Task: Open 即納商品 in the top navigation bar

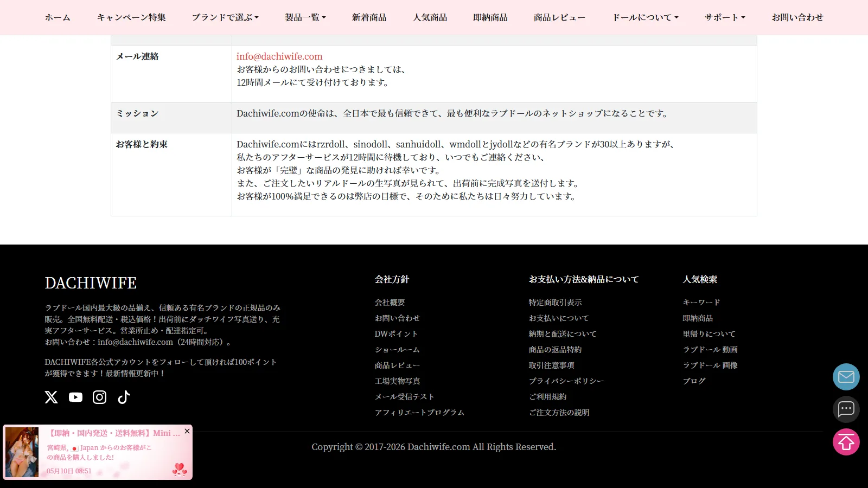Action: [x=490, y=17]
